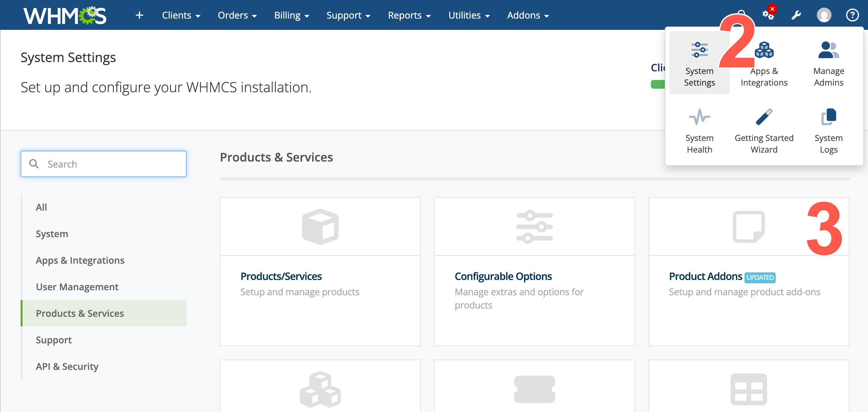Open the Product Addons card
Screen dimensions: 868x412
748,271
